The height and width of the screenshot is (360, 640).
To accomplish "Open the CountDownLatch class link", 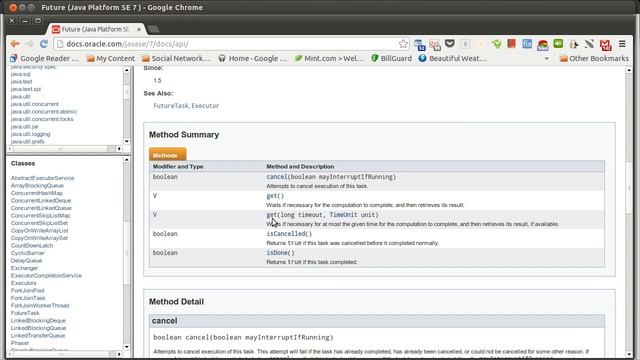I will pos(32,245).
